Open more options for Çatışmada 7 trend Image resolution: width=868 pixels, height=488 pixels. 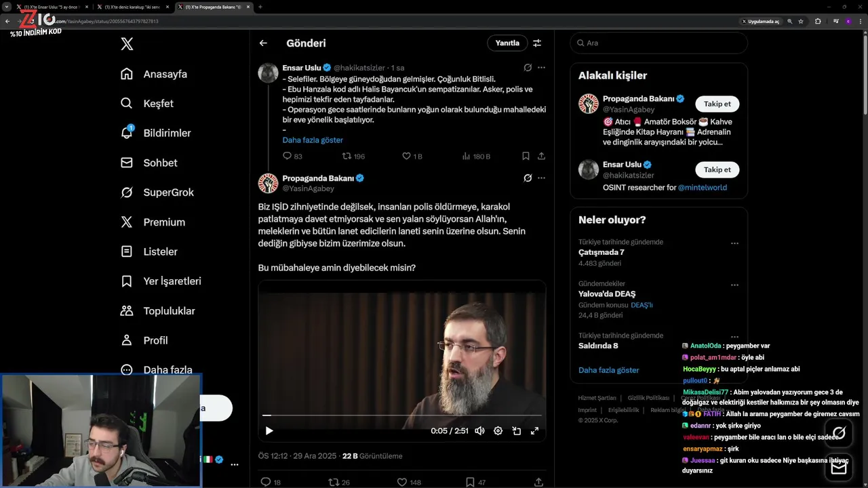734,243
